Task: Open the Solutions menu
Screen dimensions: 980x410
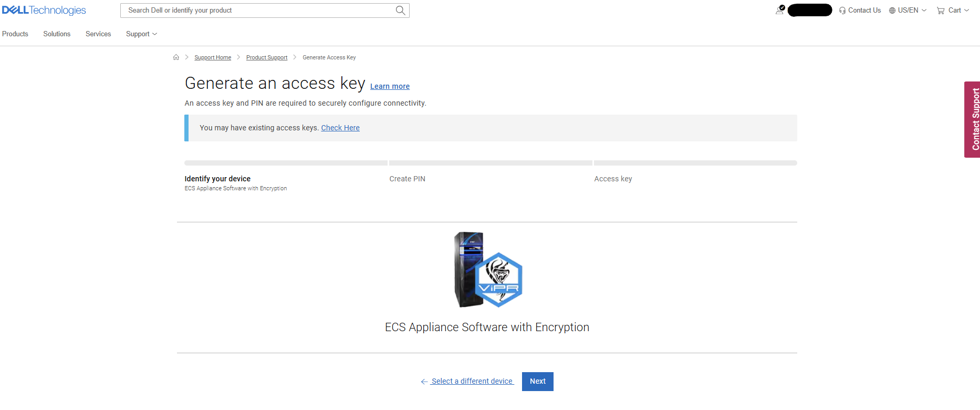Action: coord(57,34)
